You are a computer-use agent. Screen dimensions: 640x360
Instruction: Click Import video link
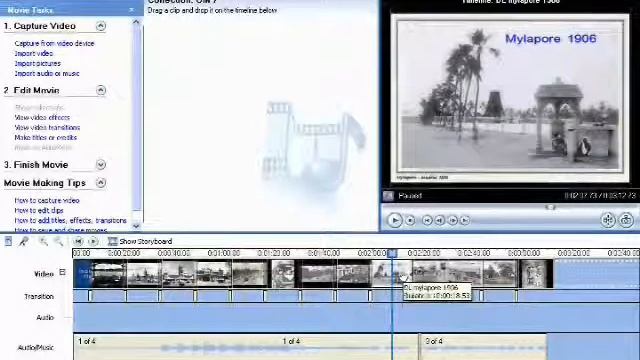coord(33,53)
